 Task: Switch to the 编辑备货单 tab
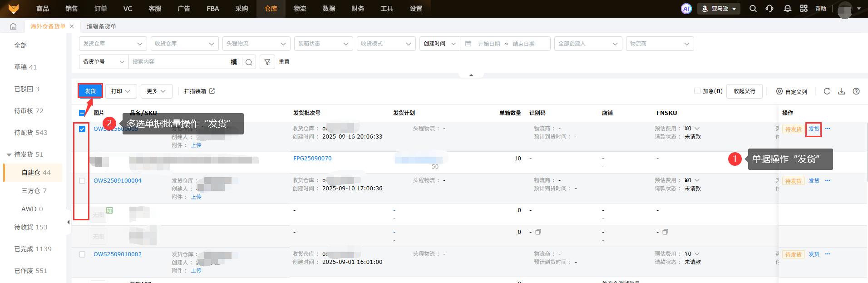coord(101,26)
